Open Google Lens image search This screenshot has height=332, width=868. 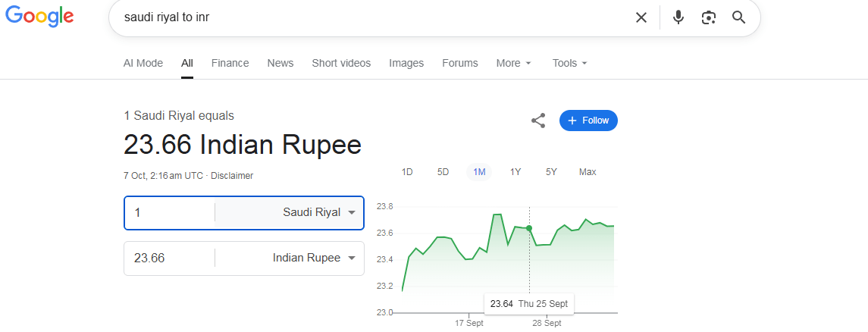coord(709,17)
